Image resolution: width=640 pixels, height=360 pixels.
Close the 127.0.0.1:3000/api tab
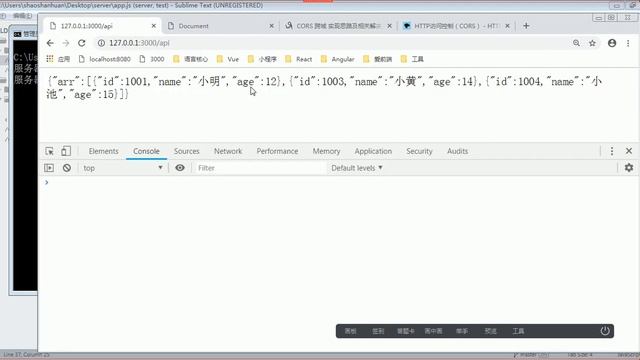pyautogui.click(x=153, y=26)
